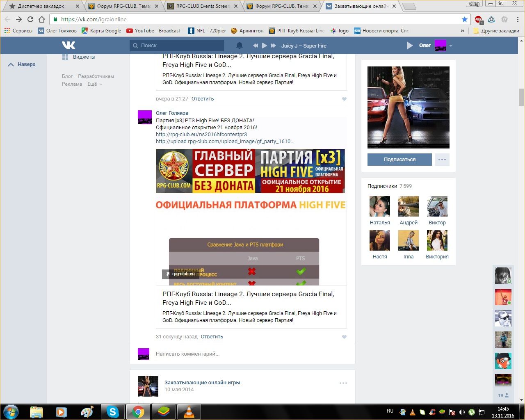Open the 19 friends online counter
The image size is (525, 420).
[x=503, y=395]
